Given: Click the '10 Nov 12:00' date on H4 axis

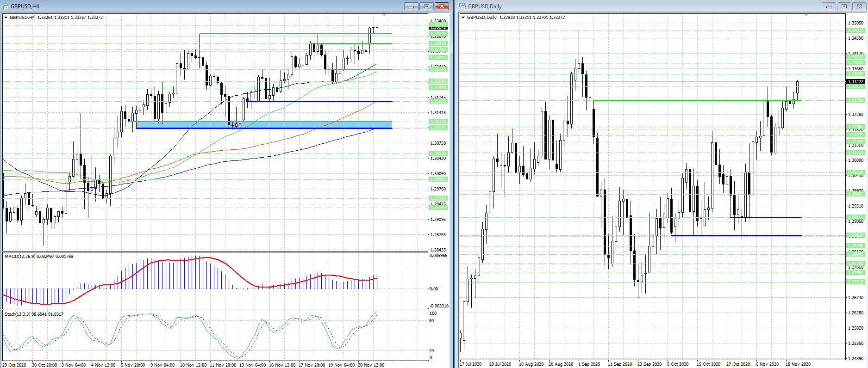Looking at the screenshot, I should pos(193,365).
